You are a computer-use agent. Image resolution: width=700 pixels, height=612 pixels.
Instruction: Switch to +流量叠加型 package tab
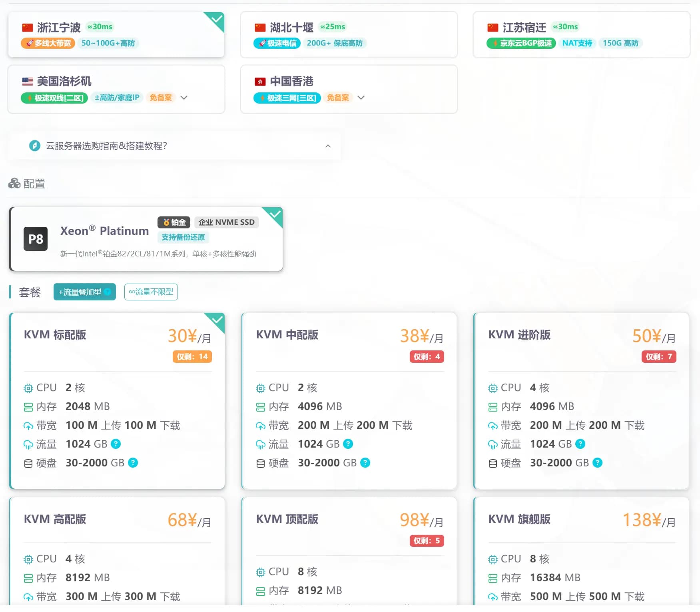[80, 292]
